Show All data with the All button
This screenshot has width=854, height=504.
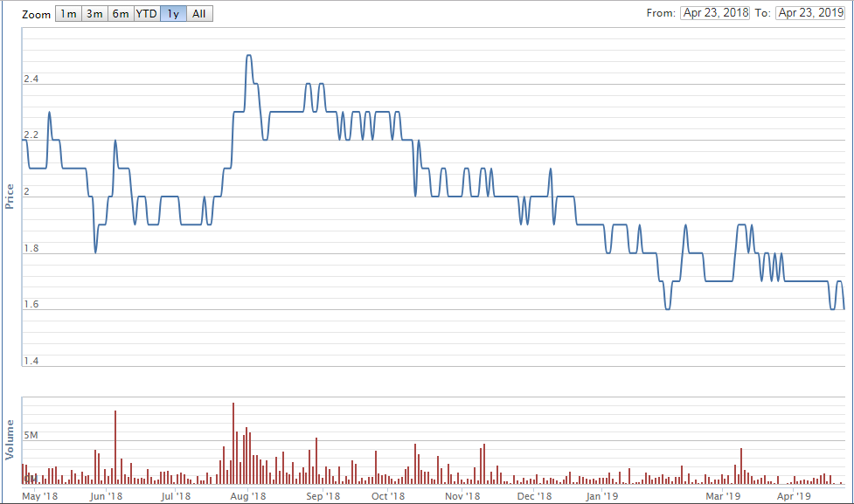click(199, 14)
